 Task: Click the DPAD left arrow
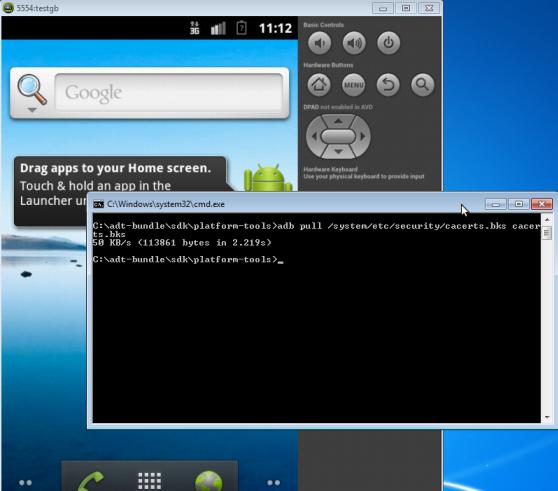(x=314, y=136)
